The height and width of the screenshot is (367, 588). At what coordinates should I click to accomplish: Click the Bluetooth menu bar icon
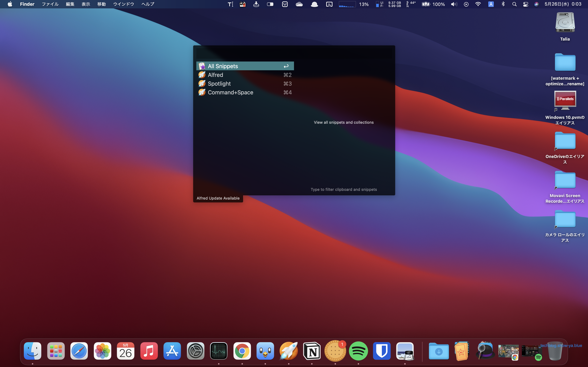coord(503,4)
